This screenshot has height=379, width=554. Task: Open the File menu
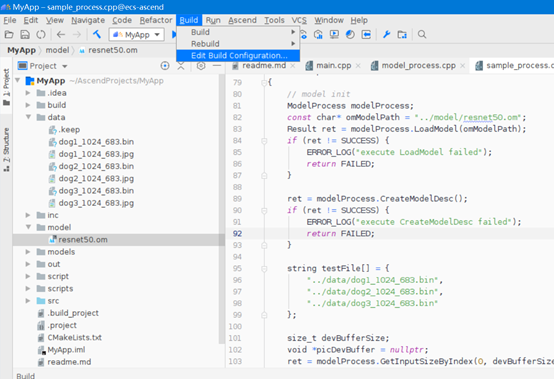point(10,20)
